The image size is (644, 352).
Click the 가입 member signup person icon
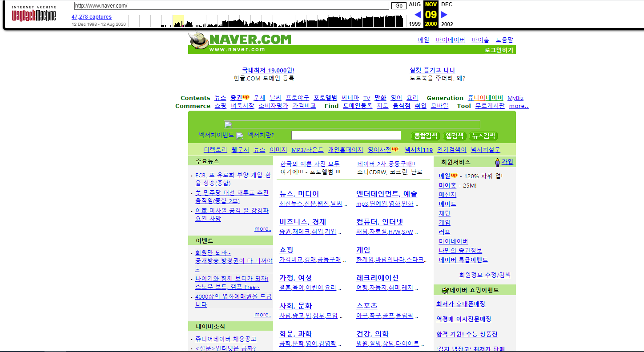(x=497, y=162)
